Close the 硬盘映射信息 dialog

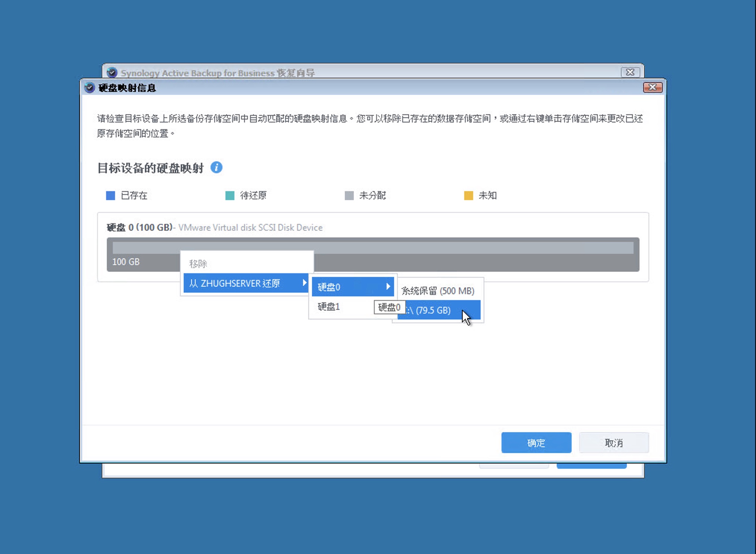point(653,87)
